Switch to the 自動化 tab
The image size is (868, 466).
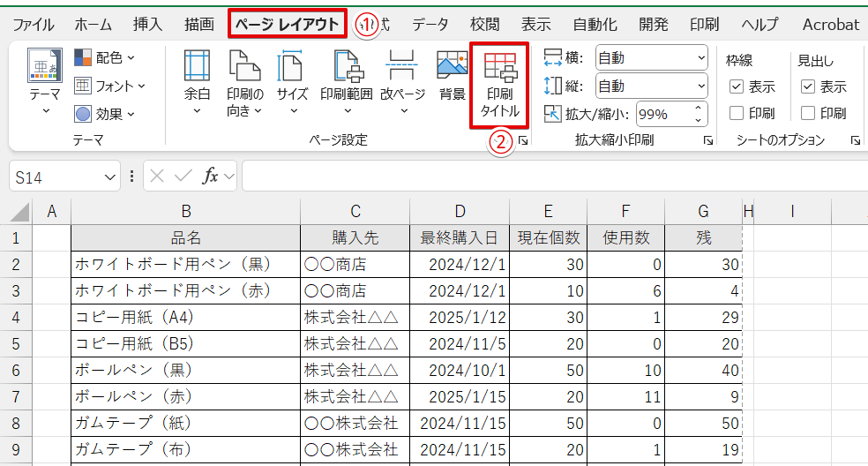pyautogui.click(x=595, y=25)
